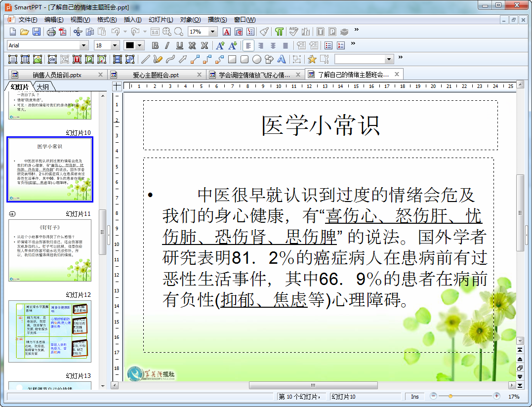Insert a movie frame icon
The height and width of the screenshot is (407, 532).
click(x=118, y=59)
